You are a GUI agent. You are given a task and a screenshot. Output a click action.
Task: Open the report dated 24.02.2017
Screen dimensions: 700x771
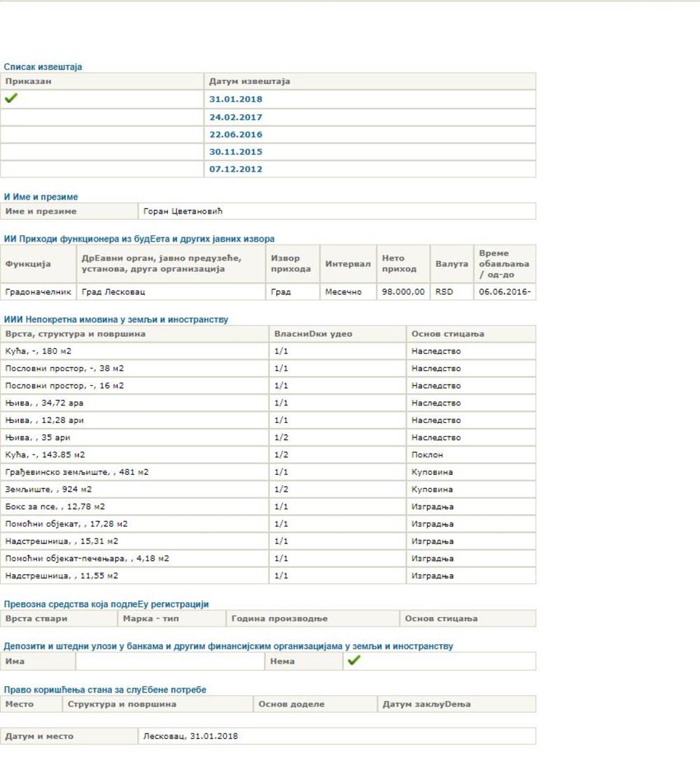(235, 117)
